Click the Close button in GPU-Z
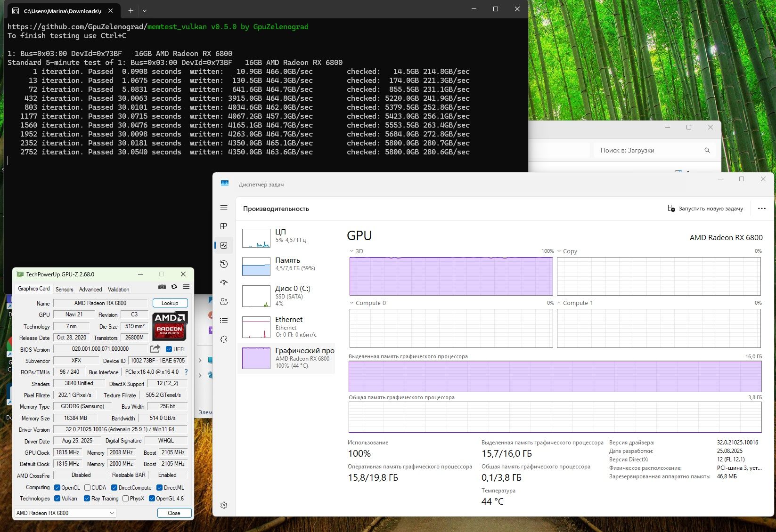Screen dimensions: 776x532 [x=174, y=513]
